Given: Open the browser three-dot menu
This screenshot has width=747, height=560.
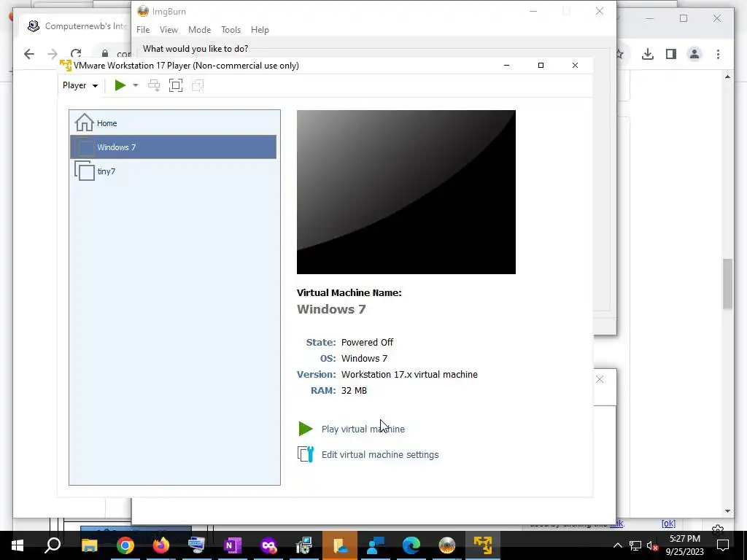Looking at the screenshot, I should [719, 54].
